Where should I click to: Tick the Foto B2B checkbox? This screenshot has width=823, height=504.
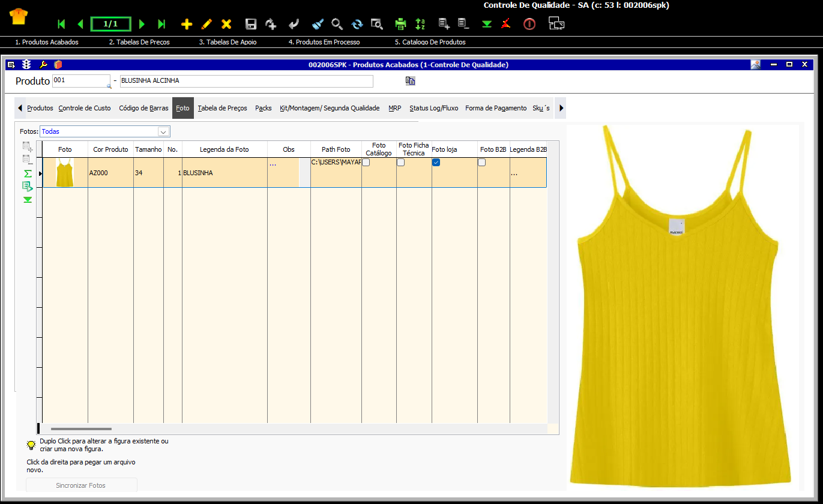[x=481, y=163]
